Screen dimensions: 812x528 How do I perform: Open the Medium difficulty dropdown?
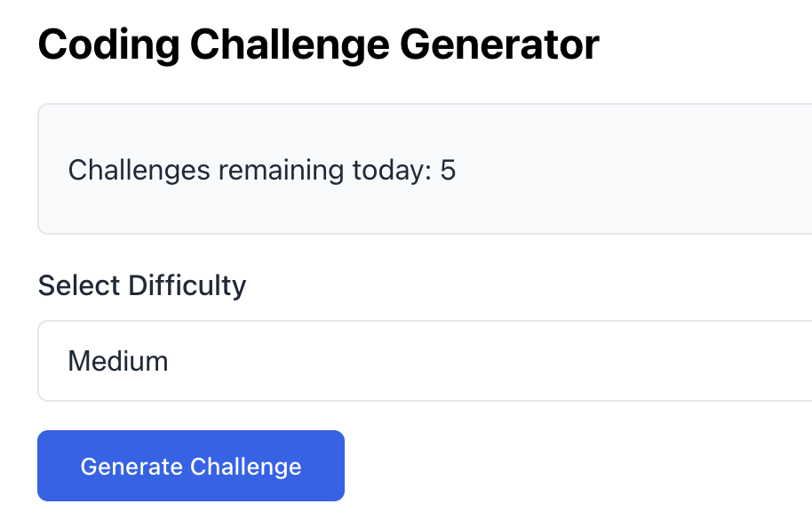pyautogui.click(x=424, y=362)
